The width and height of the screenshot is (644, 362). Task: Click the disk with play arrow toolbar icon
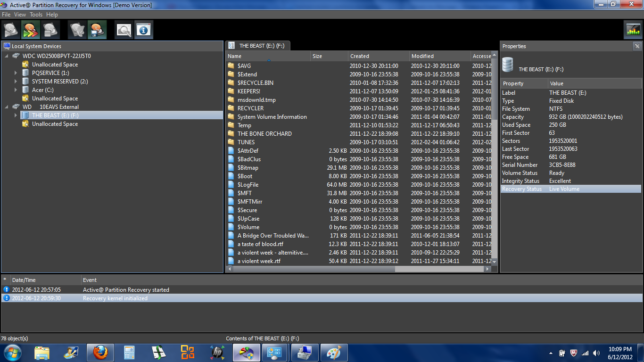[x=11, y=30]
